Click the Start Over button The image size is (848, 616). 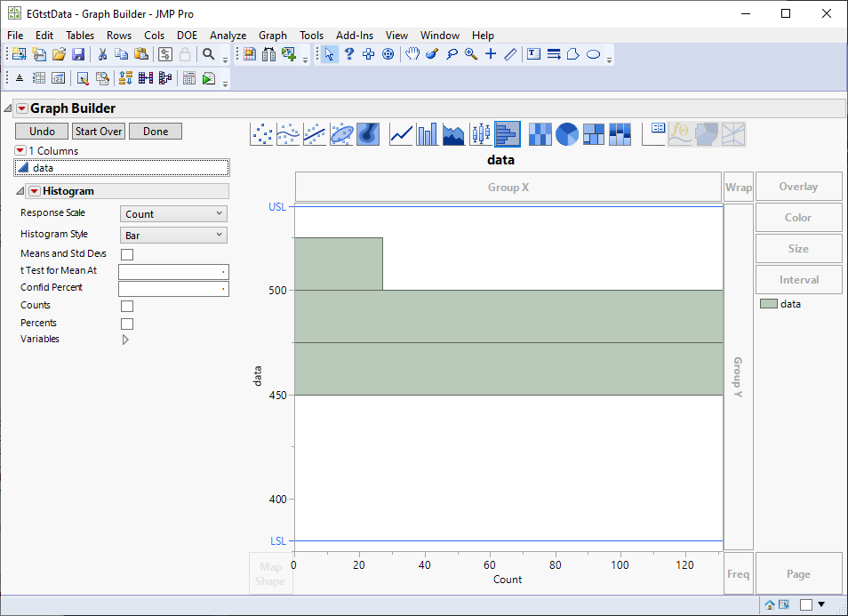point(99,132)
